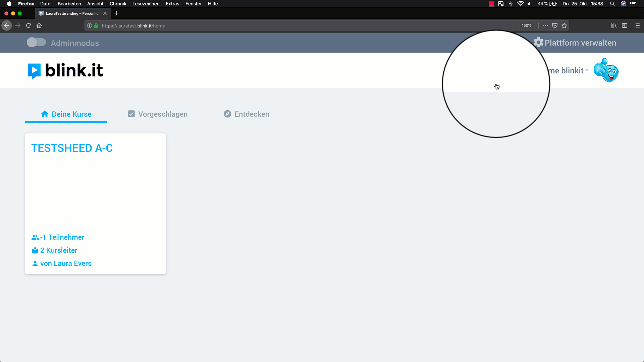The height and width of the screenshot is (362, 644).
Task: Go to the Firefox home page icon
Action: 39,25
